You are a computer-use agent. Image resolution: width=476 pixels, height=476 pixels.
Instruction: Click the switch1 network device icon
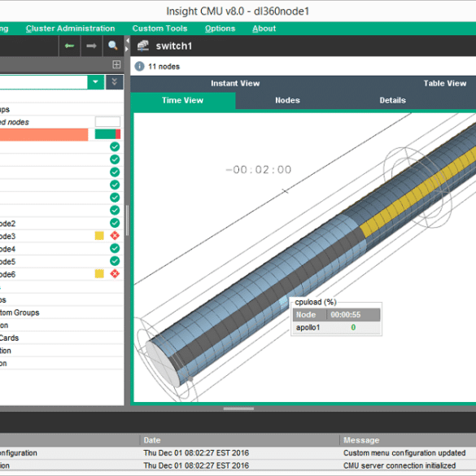(x=143, y=46)
